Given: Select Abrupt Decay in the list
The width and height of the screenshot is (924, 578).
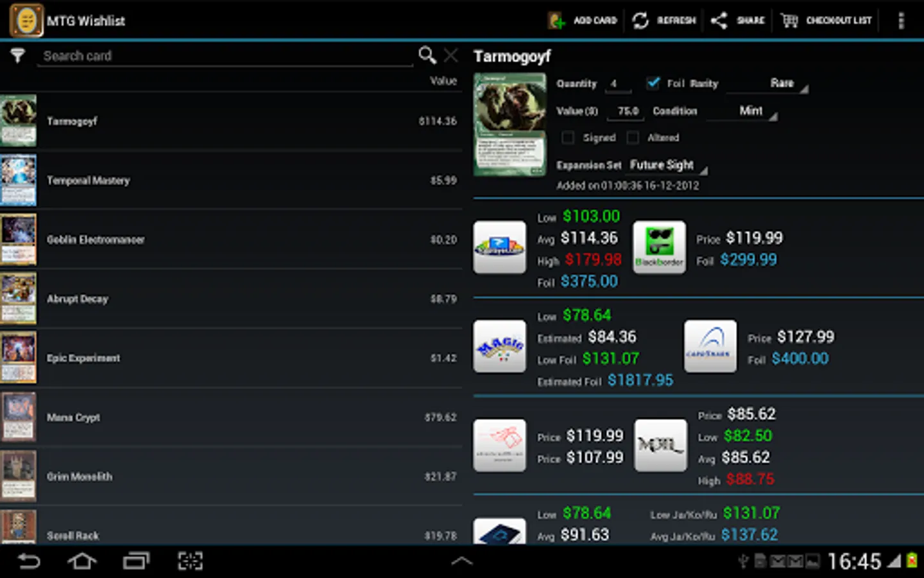Looking at the screenshot, I should point(231,299).
